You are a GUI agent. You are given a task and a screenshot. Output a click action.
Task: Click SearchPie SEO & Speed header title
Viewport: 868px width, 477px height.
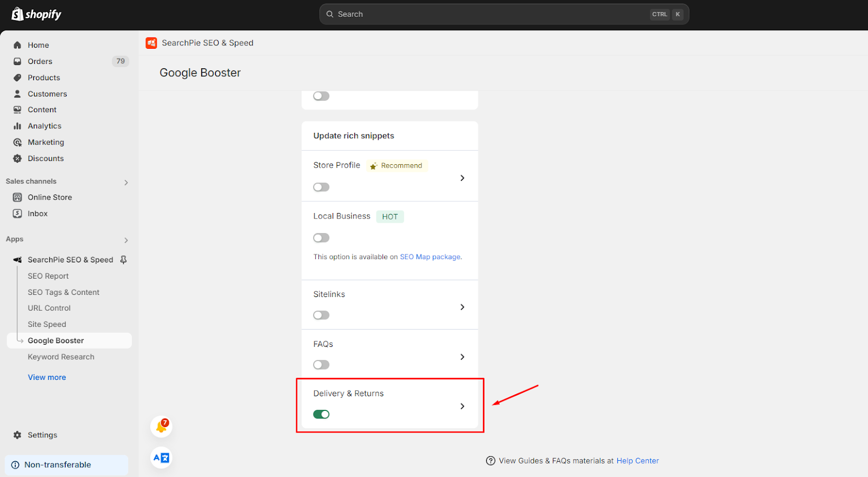coord(207,43)
